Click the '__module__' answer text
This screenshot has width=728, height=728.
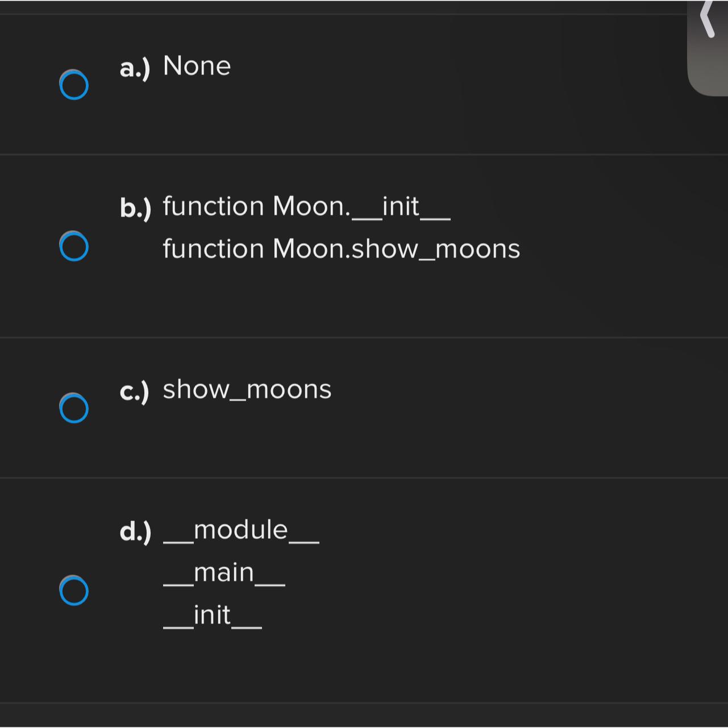[241, 529]
